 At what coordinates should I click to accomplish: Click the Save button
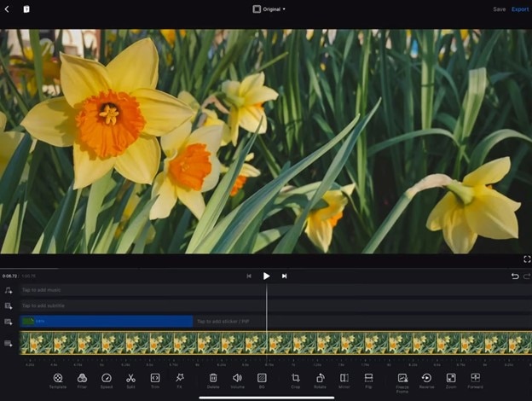(x=499, y=9)
